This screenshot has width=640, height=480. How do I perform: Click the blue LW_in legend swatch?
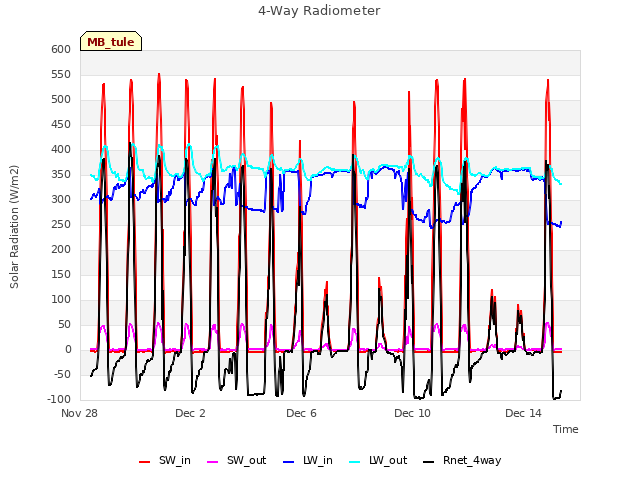[288, 462]
